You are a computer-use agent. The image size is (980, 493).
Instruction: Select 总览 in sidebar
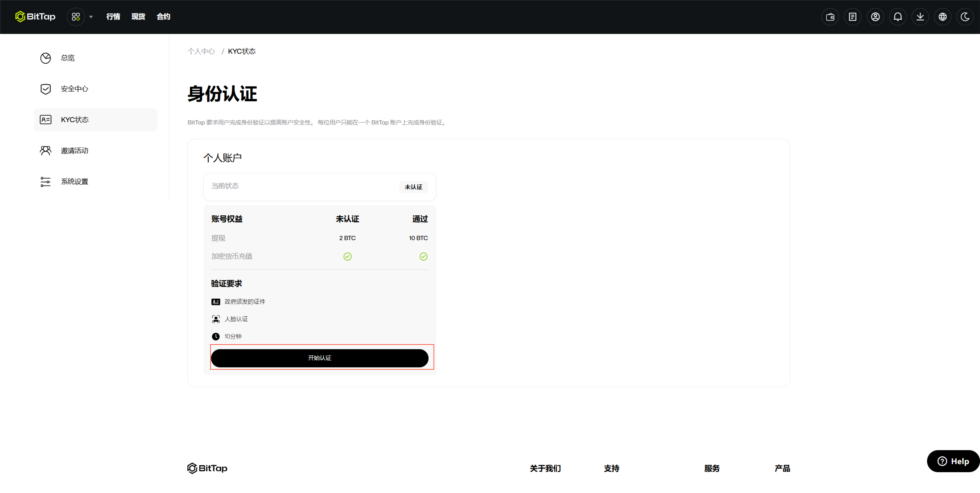pos(68,58)
